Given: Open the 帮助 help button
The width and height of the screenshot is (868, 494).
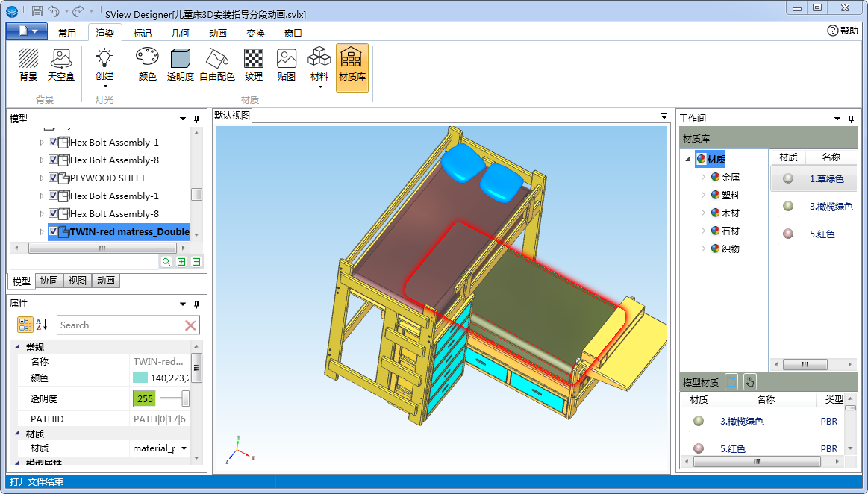Looking at the screenshot, I should [843, 31].
